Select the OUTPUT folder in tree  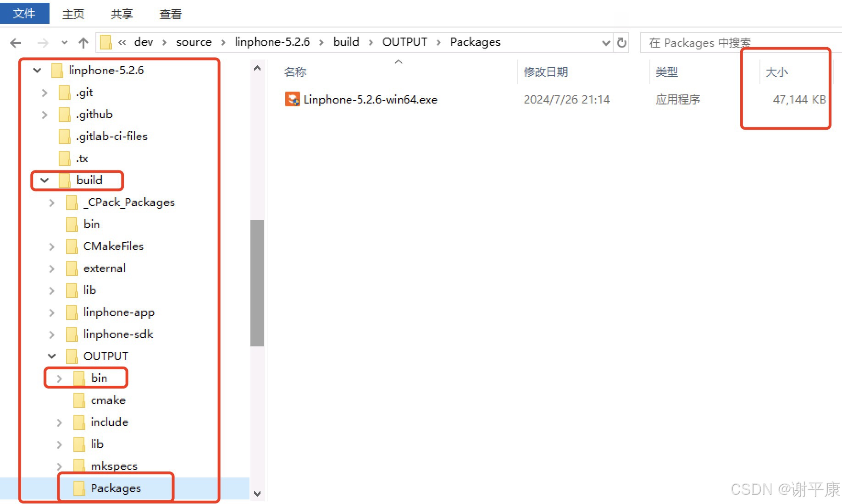pos(105,356)
